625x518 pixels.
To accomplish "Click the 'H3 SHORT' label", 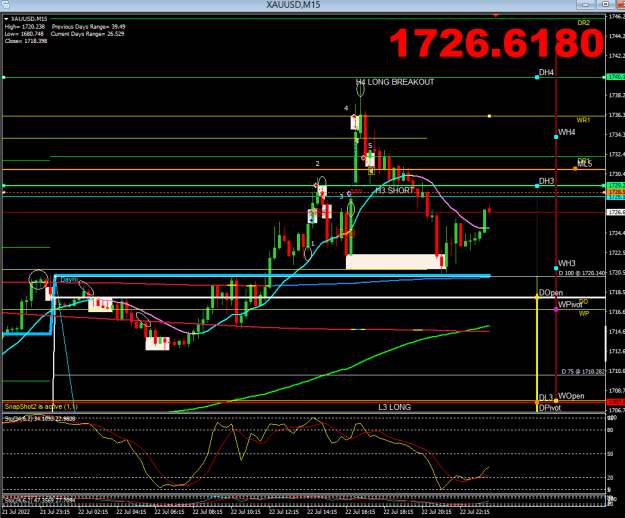I will pos(395,190).
